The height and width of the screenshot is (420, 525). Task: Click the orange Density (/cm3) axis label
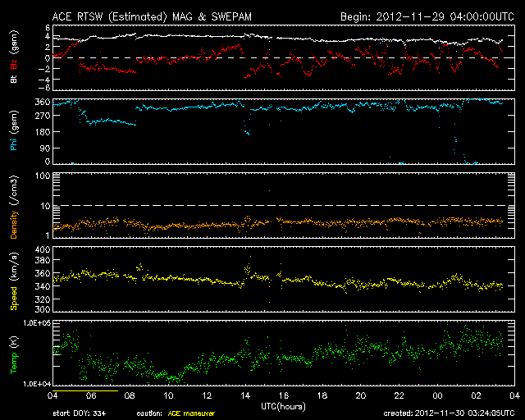click(13, 205)
